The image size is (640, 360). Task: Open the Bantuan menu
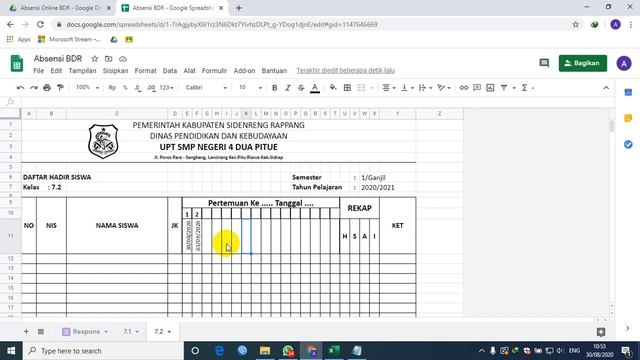click(x=274, y=71)
